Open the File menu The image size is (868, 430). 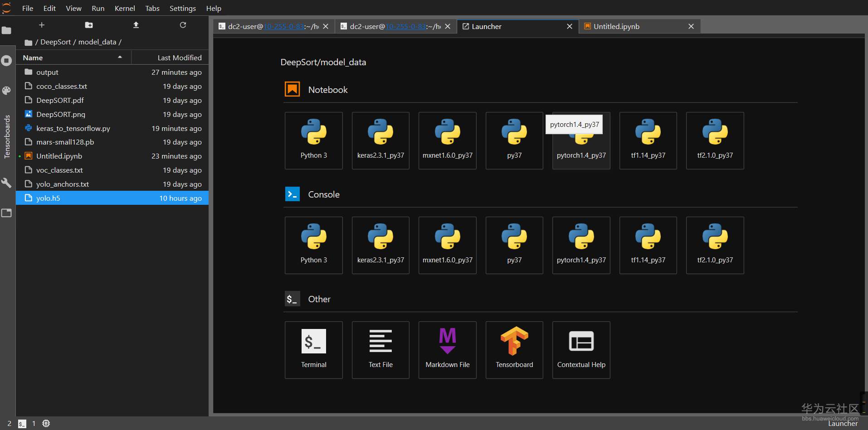point(28,8)
